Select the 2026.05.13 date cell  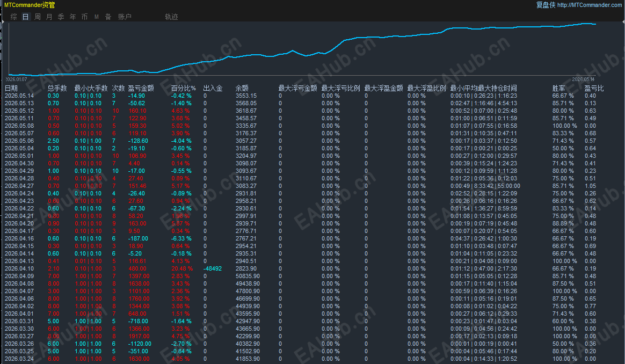(x=19, y=103)
